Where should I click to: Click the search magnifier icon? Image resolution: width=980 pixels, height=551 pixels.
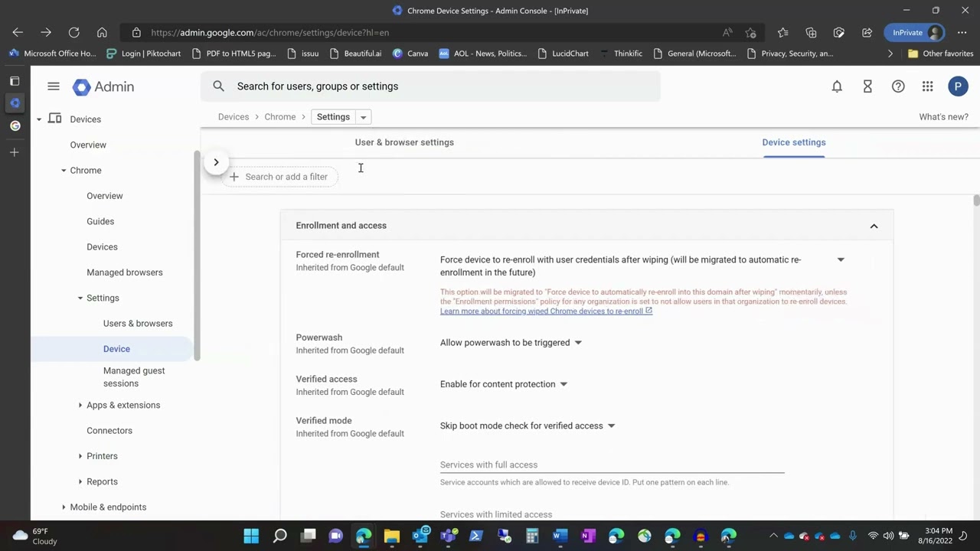pos(219,86)
